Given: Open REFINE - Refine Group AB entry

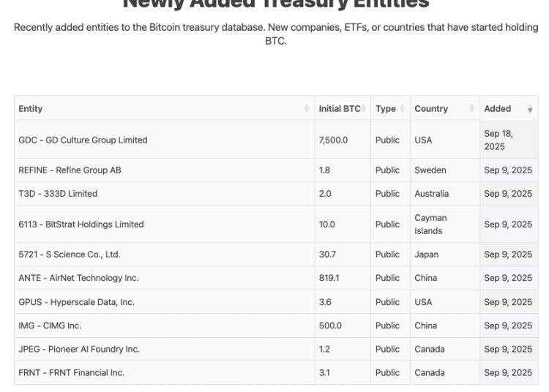Looking at the screenshot, I should pos(70,170).
